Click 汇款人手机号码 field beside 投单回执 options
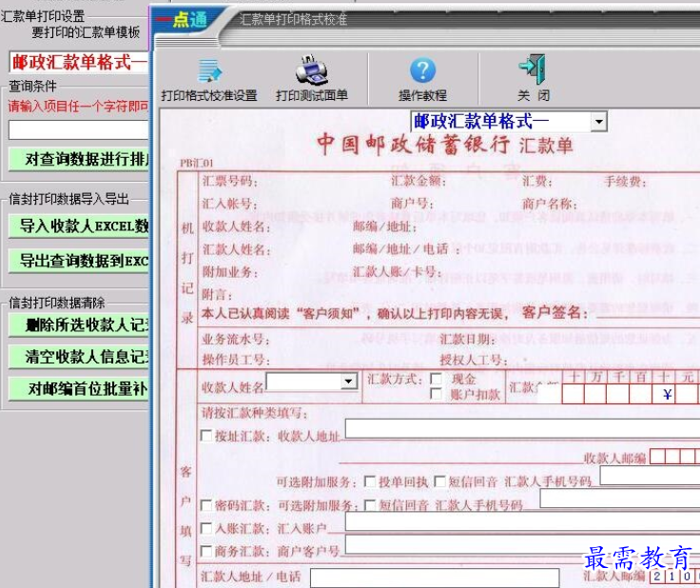Screen dimensions: 700x588 (650, 475)
